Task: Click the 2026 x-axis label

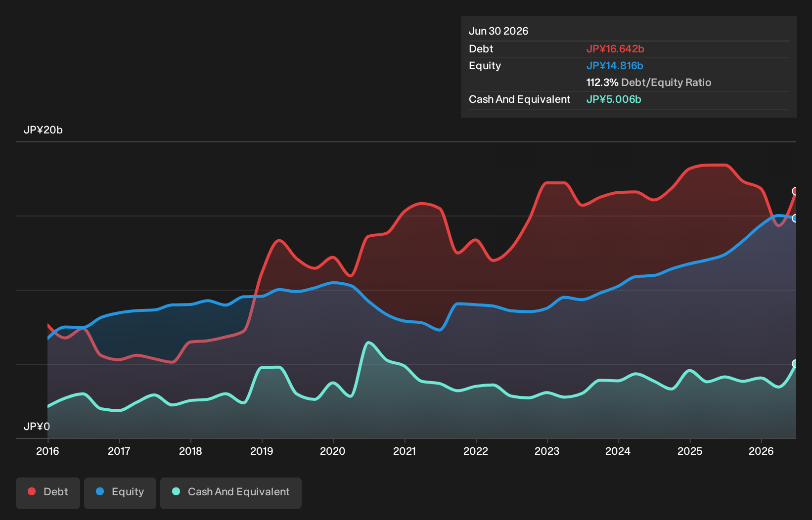Action: click(x=761, y=451)
